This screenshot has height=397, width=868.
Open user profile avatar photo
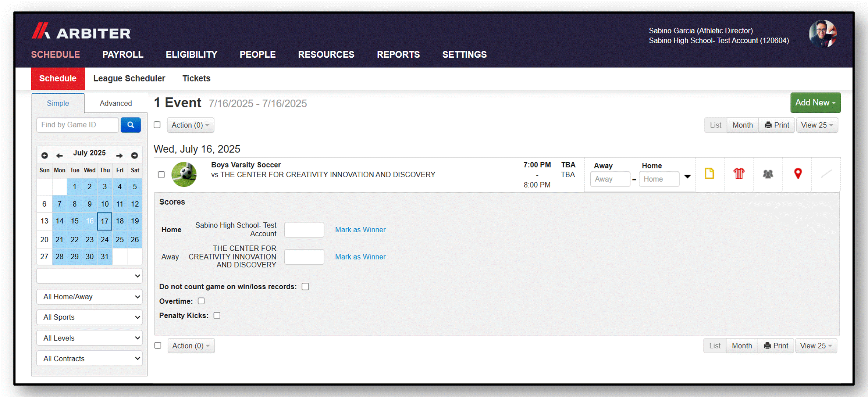point(823,34)
